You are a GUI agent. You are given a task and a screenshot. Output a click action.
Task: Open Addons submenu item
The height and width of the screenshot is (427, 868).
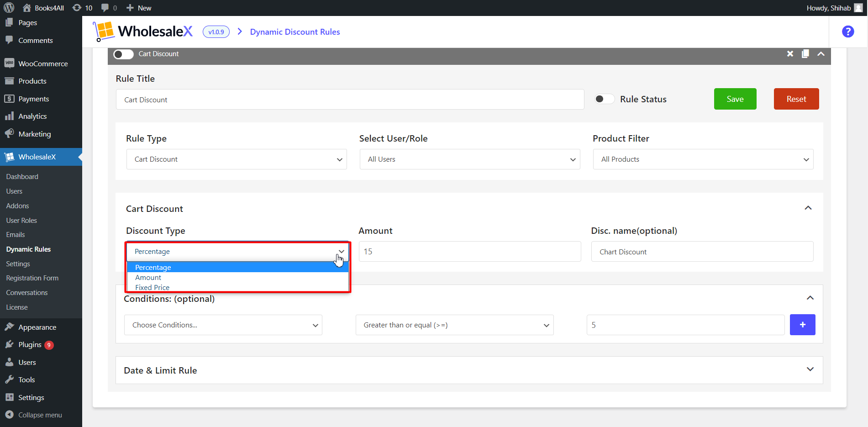17,206
